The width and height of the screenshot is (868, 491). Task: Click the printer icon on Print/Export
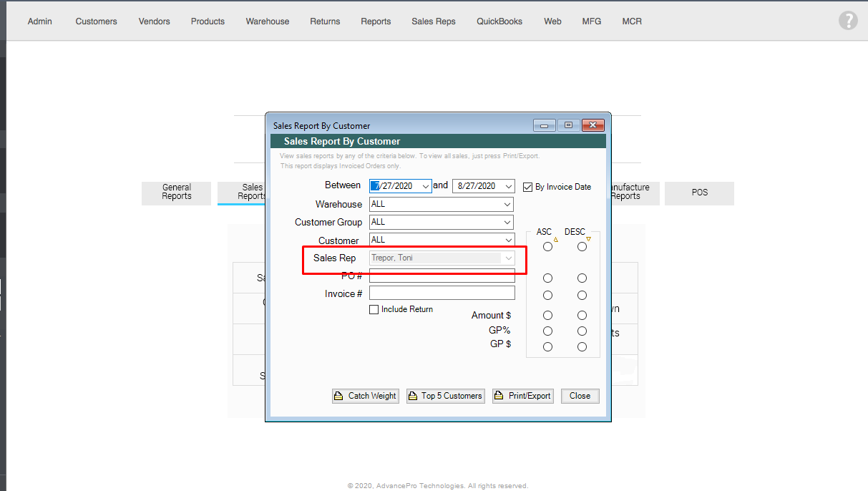pos(499,397)
